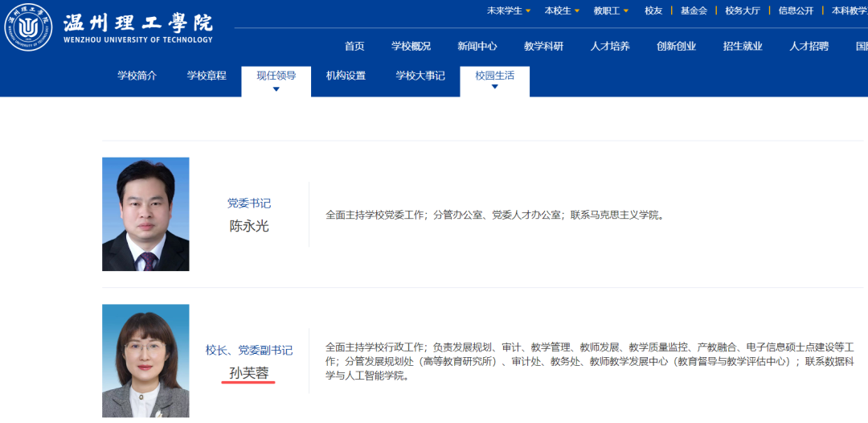Select 首页 in main navigation
Viewport: 868px width, 423px height.
(x=354, y=46)
